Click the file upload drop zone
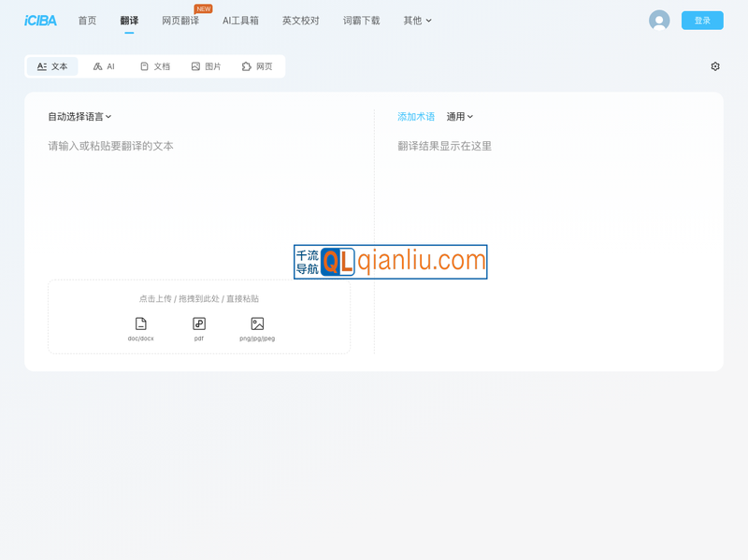Viewport: 748px width, 560px height. point(199,318)
